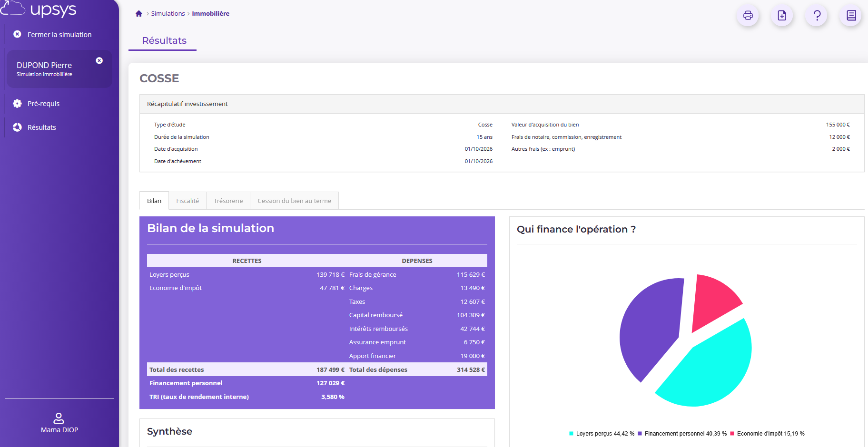This screenshot has height=447, width=868.
Task: Select Fermer la simulation
Action: point(59,35)
